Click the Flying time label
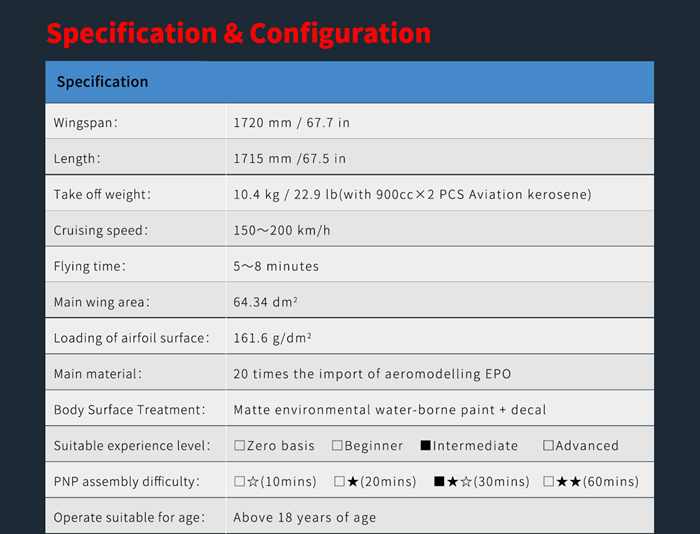 pyautogui.click(x=90, y=266)
